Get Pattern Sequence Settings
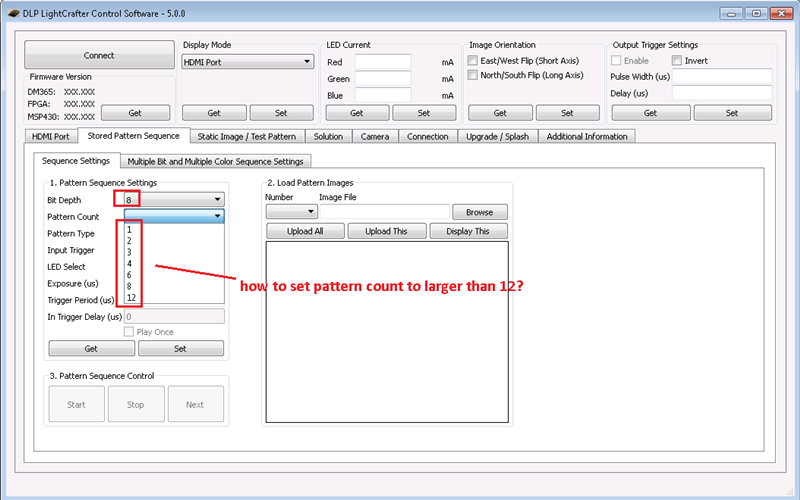 91,348
